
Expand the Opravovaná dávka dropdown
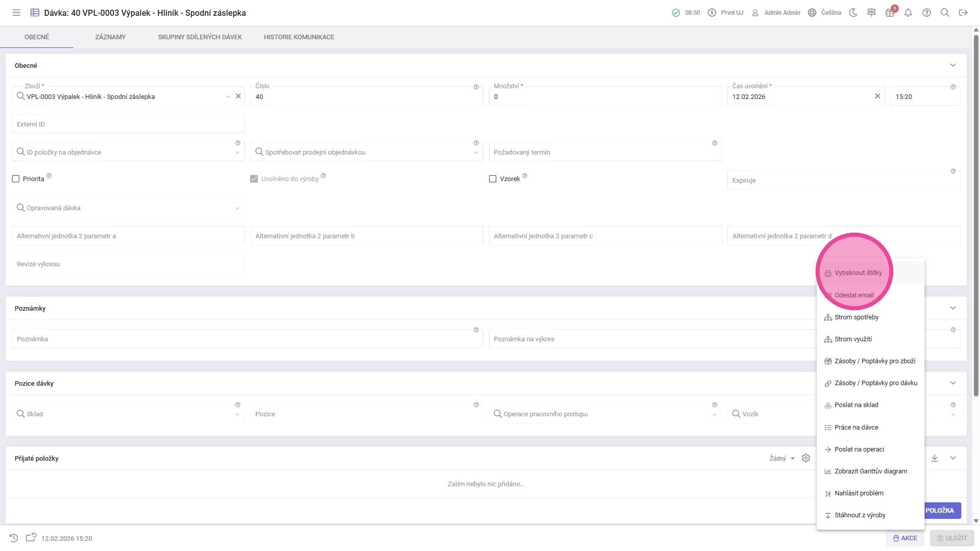click(x=237, y=208)
